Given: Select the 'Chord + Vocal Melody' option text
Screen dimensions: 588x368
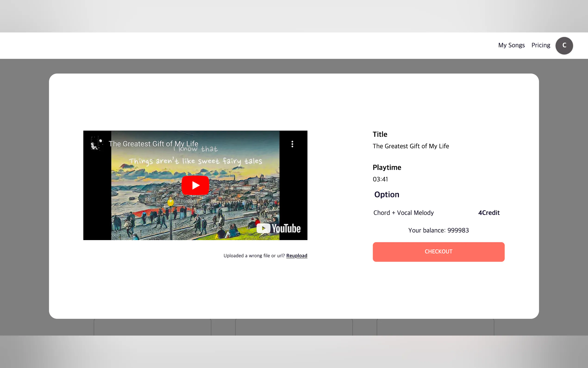Looking at the screenshot, I should pos(403,213).
